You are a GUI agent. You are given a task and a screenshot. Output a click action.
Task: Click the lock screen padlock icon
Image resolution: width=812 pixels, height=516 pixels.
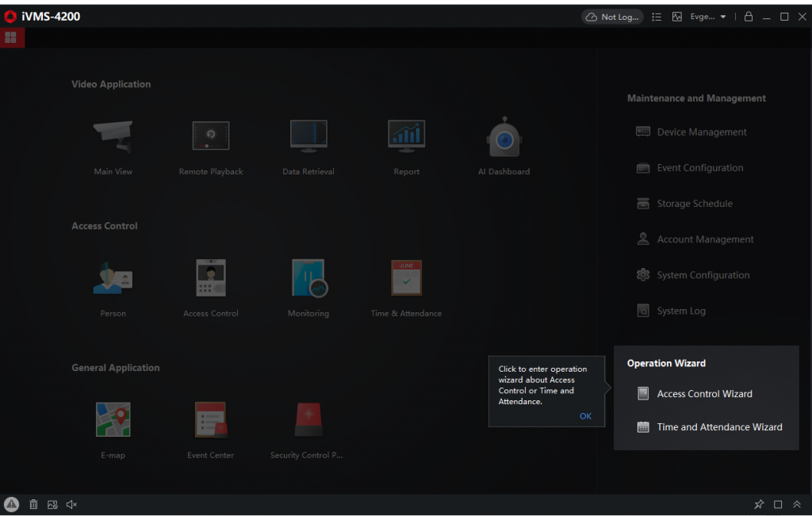748,17
